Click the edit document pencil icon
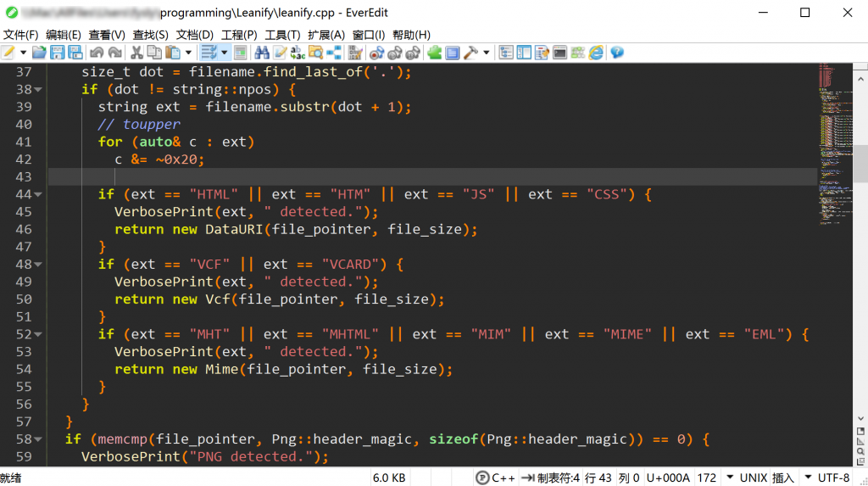868x486 pixels. [280, 53]
